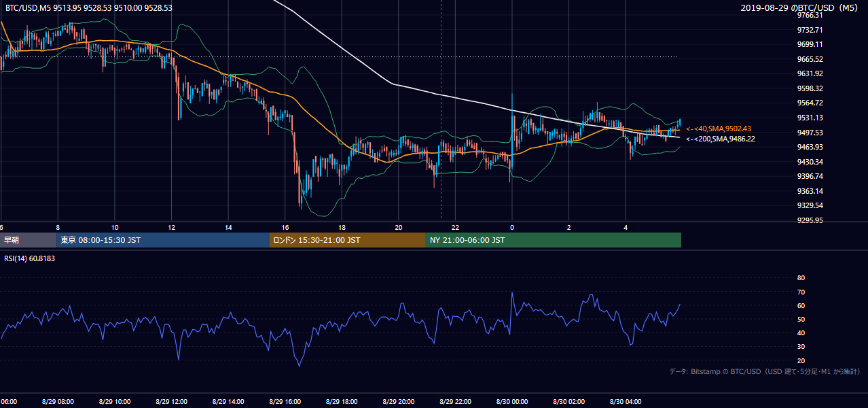Click hour label 4 under price chart
The height and width of the screenshot is (408, 868).
[626, 227]
